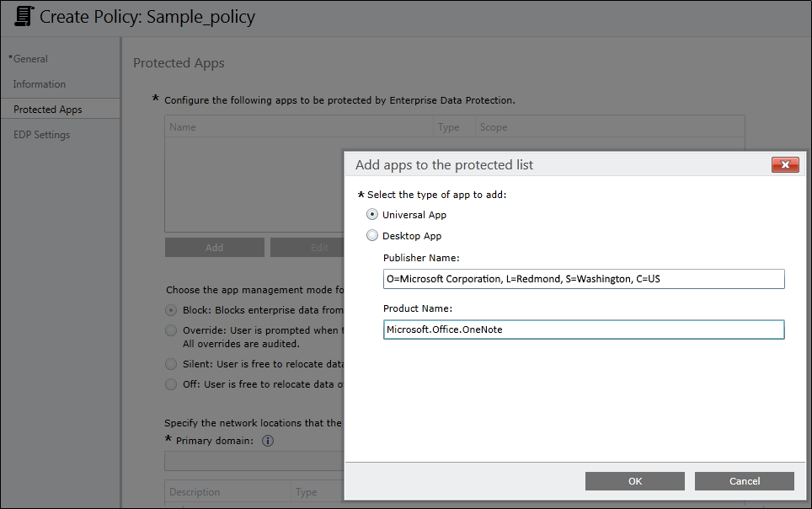Click the Scope column header
This screenshot has width=812, height=509.
(x=494, y=127)
